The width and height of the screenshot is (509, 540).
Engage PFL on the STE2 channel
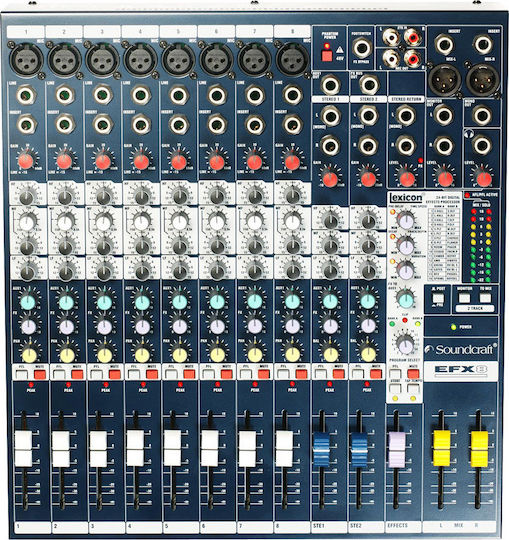tap(357, 374)
